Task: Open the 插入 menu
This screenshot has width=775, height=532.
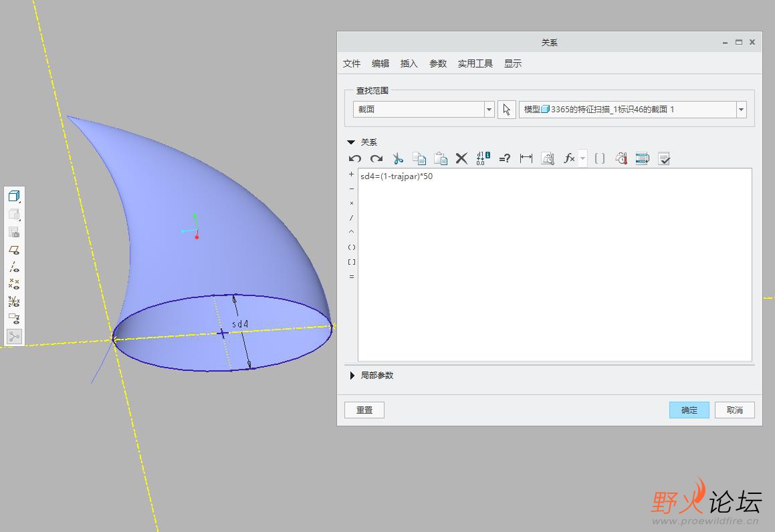Action: (x=409, y=63)
